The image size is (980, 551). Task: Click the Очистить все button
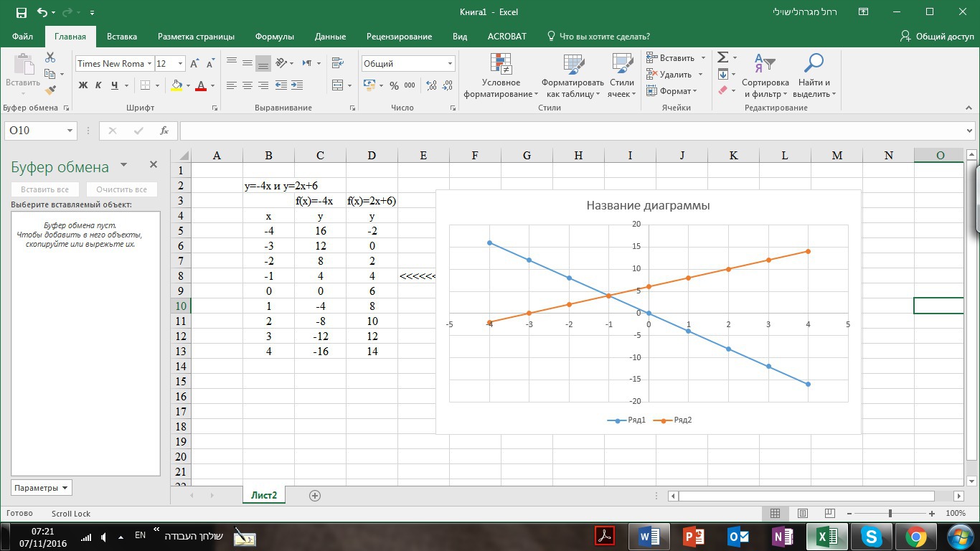pos(121,189)
